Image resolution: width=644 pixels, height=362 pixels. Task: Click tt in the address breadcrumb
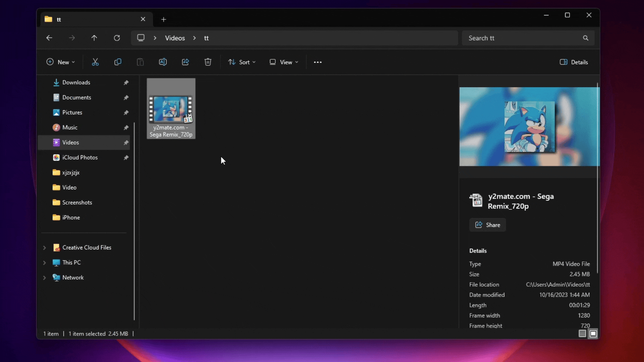click(x=206, y=38)
